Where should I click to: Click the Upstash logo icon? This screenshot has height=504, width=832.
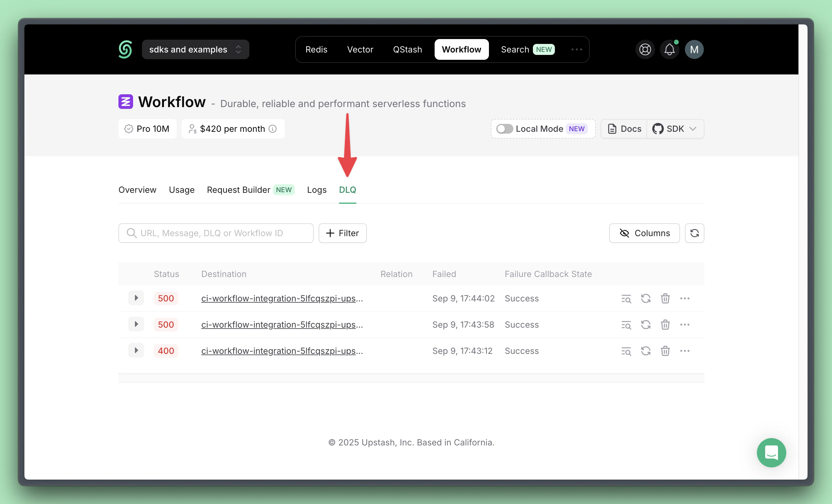125,49
